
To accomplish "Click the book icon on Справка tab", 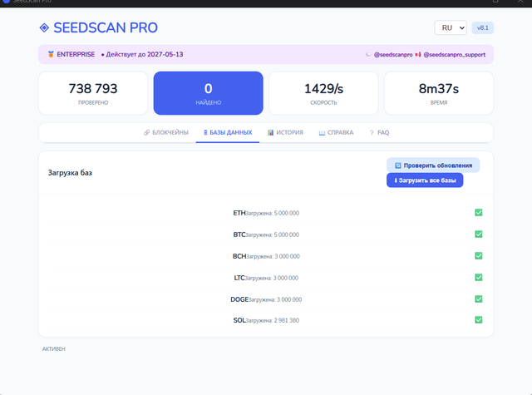I will coord(322,133).
